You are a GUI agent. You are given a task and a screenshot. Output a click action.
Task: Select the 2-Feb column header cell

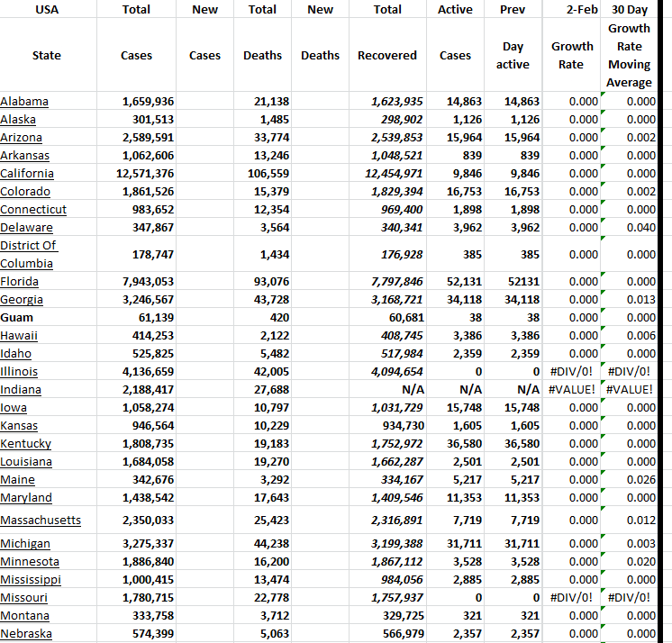point(572,9)
